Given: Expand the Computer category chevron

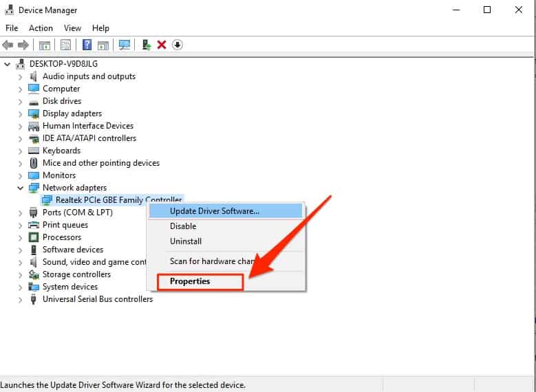Looking at the screenshot, I should click(x=20, y=89).
